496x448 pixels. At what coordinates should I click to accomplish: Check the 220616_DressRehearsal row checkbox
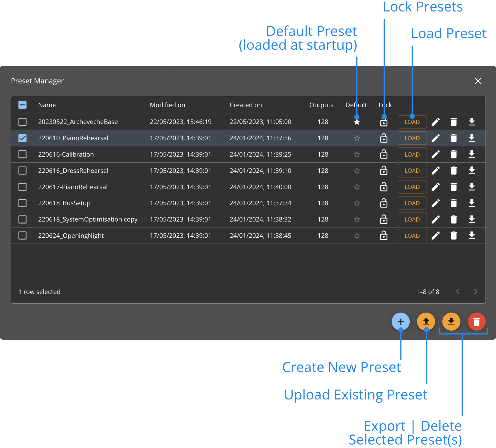tap(23, 170)
